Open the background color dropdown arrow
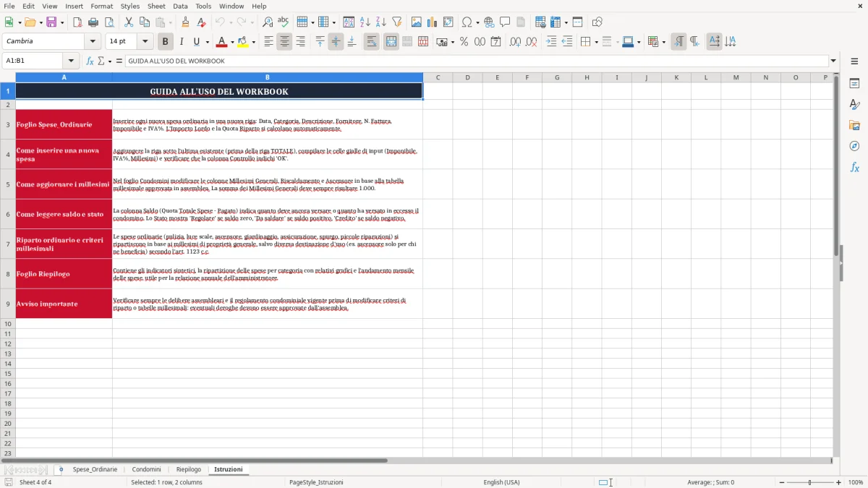The height and width of the screenshot is (488, 868). click(x=253, y=42)
